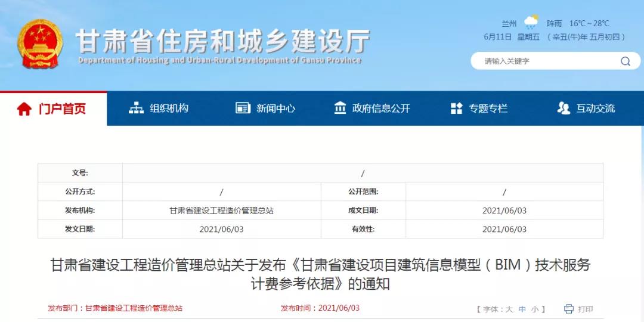
Task: Click the 文号 table label
Action: click(80, 173)
